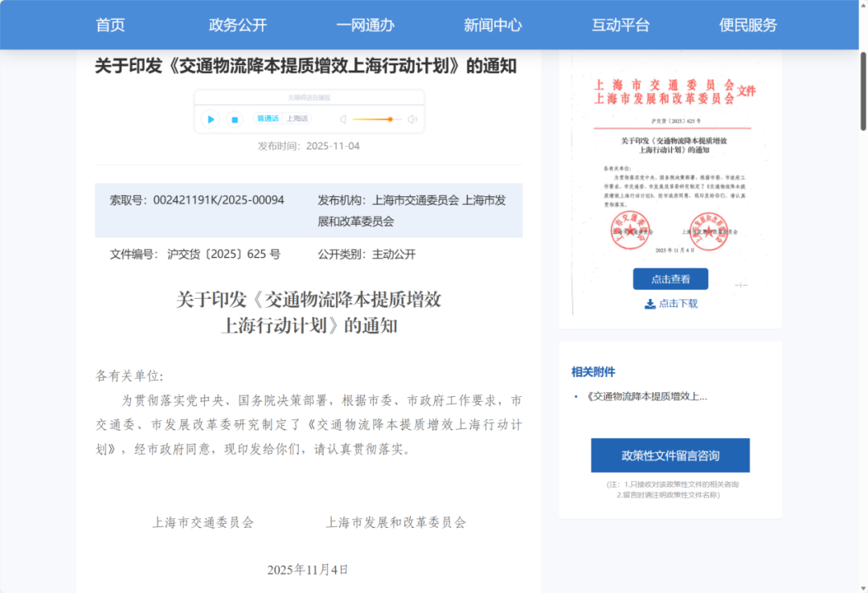Image resolution: width=868 pixels, height=593 pixels.
Task: Navigate to 一网通办
Action: click(x=365, y=25)
